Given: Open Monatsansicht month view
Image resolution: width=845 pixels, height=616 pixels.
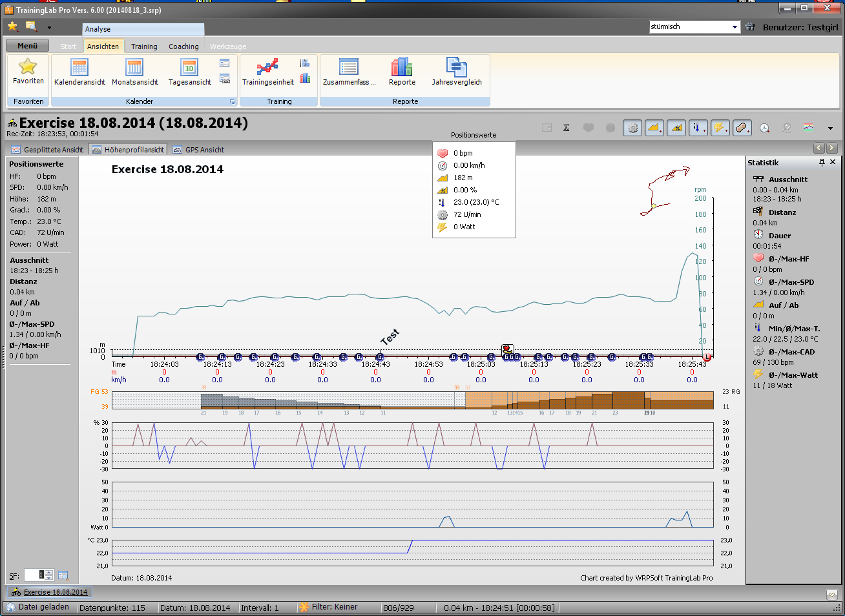Looking at the screenshot, I should [x=134, y=72].
